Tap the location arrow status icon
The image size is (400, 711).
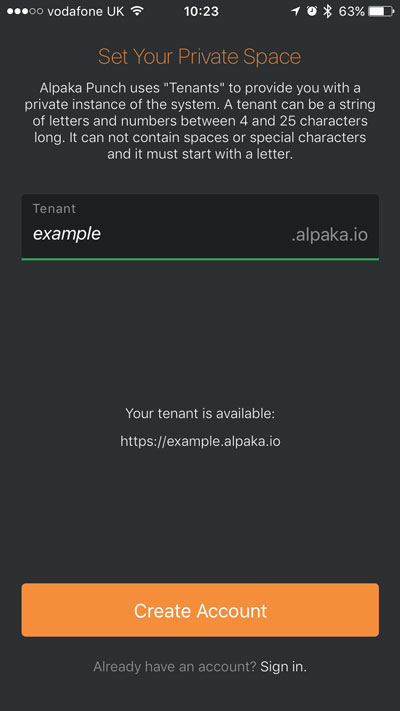296,11
